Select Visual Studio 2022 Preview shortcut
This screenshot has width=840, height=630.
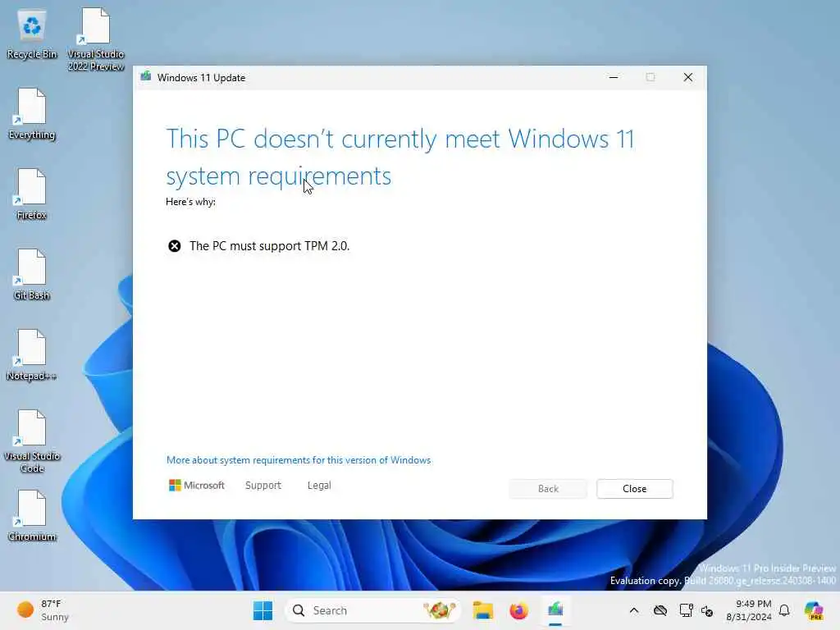click(x=96, y=39)
